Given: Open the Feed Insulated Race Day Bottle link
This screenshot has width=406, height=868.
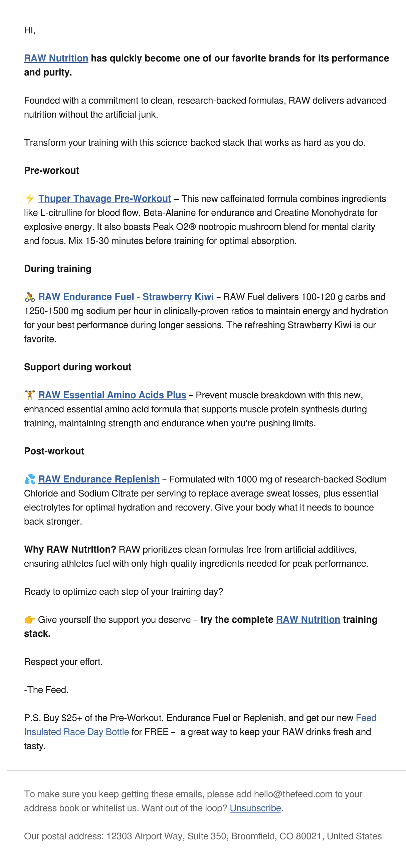Looking at the screenshot, I should [76, 732].
